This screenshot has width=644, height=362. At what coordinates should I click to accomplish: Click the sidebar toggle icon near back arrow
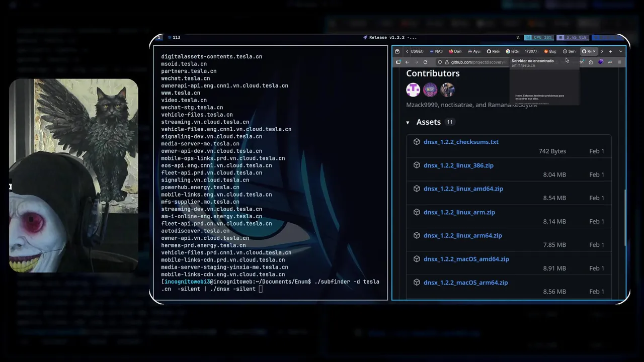(398, 62)
